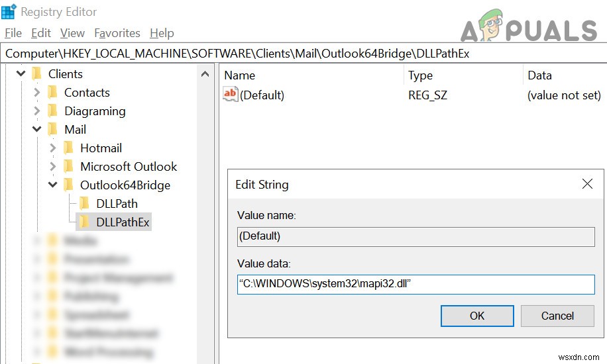Screen dimensions: 607x364
Task: Select the Diagraming key label
Action: pyautogui.click(x=95, y=111)
